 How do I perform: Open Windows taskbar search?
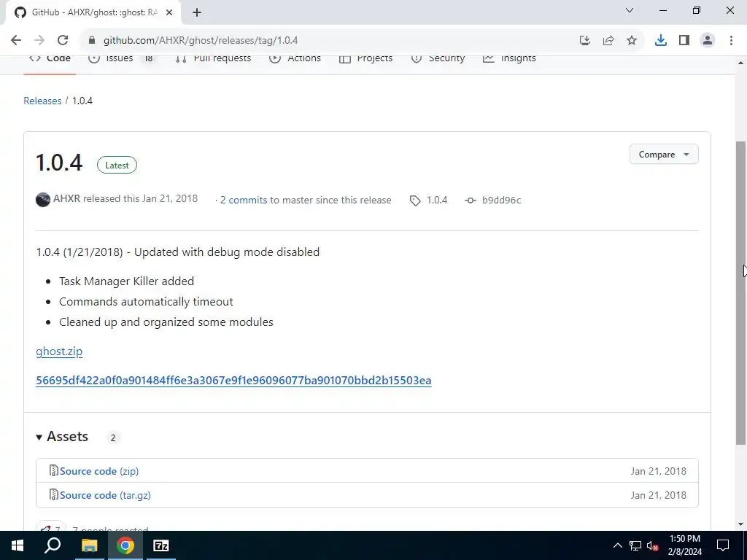53,545
